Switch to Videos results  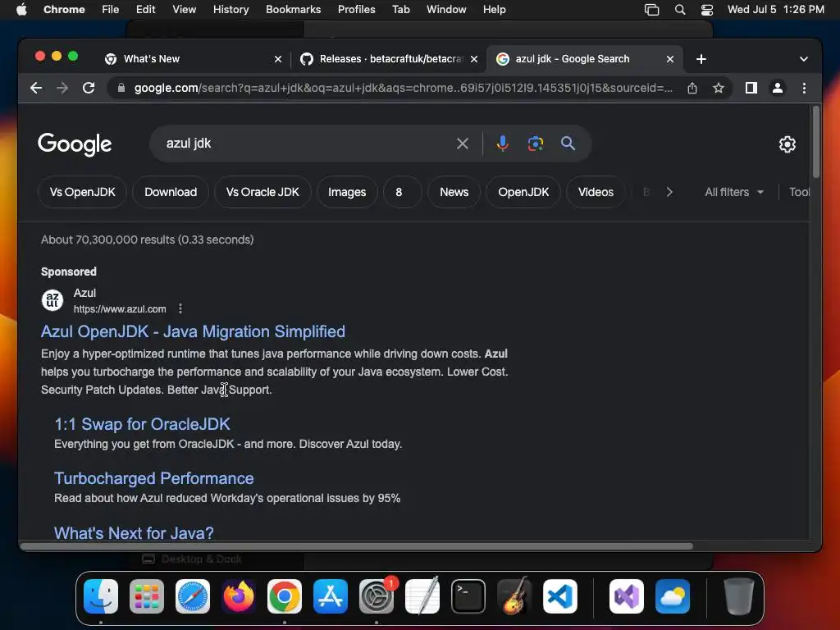[x=596, y=192]
